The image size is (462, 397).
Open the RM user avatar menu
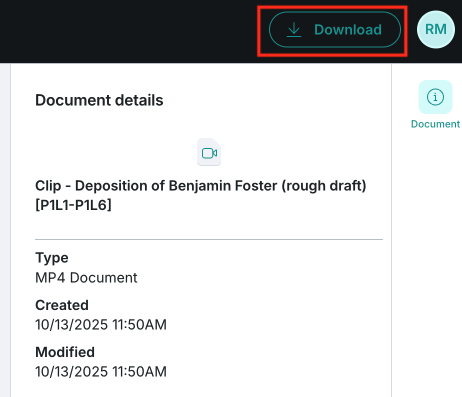436,29
